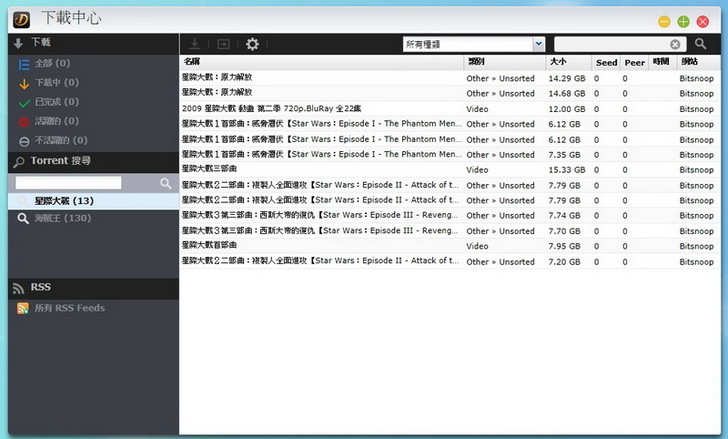Click the green maximize window button

click(x=683, y=21)
